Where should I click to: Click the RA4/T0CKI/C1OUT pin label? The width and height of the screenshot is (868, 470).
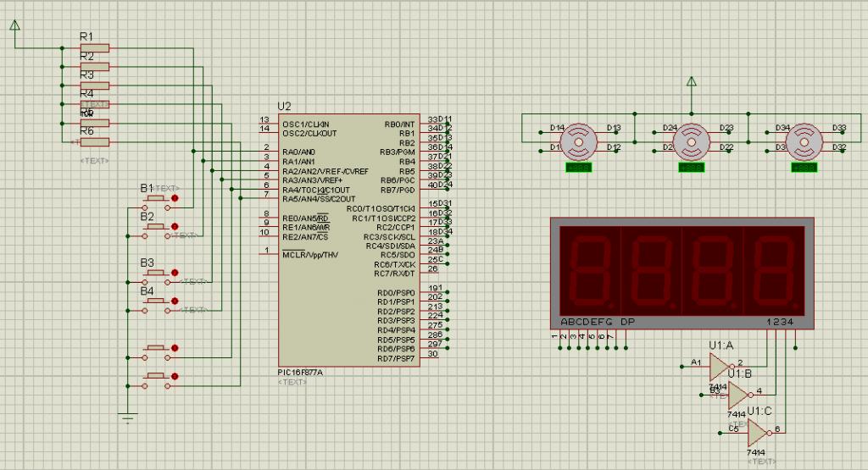point(316,190)
